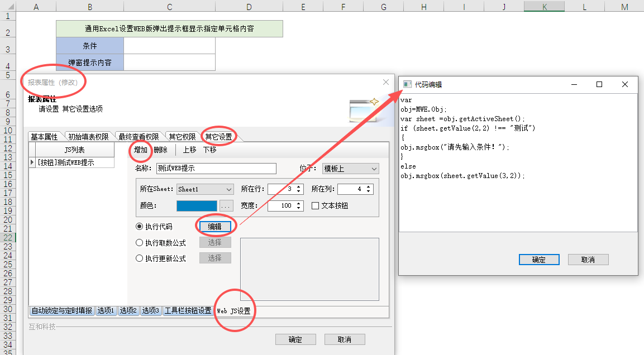This screenshot has width=644, height=355.
Task: Decrease the 所在列 spinner value
Action: point(369,192)
